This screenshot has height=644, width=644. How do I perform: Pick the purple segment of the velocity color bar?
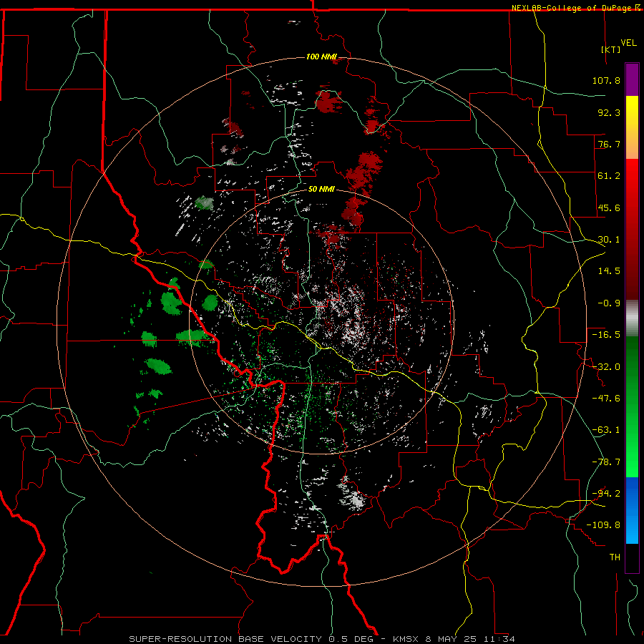click(632, 79)
